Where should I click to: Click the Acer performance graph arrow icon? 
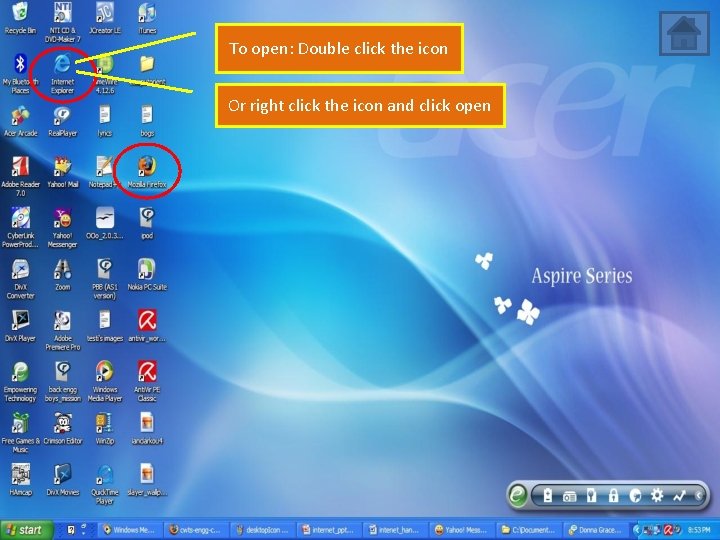pos(679,495)
